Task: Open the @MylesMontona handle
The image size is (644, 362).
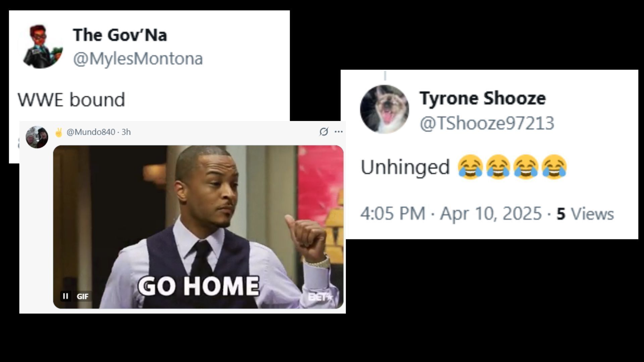Action: [x=138, y=59]
